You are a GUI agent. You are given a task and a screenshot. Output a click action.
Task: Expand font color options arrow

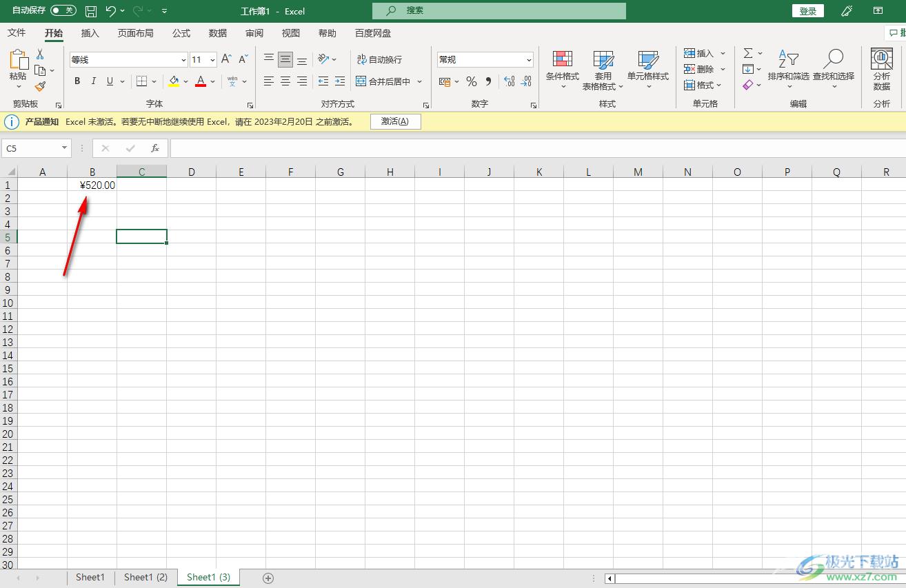coord(213,81)
